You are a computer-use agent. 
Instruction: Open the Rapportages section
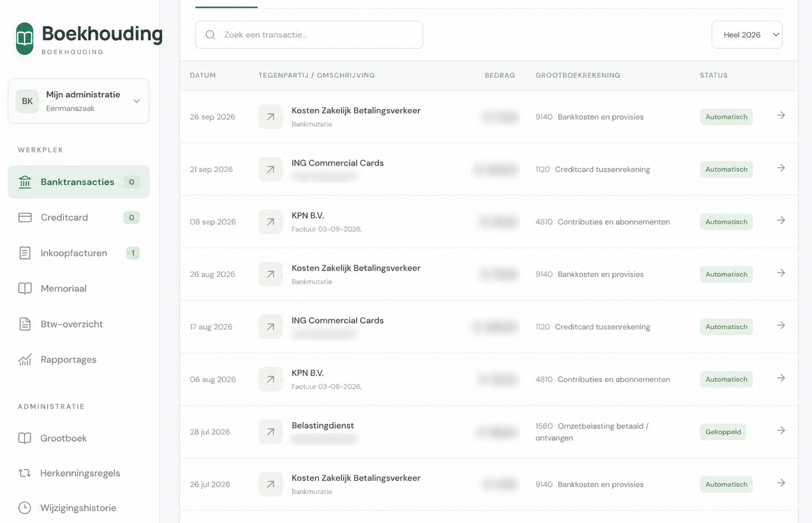[x=78, y=359]
